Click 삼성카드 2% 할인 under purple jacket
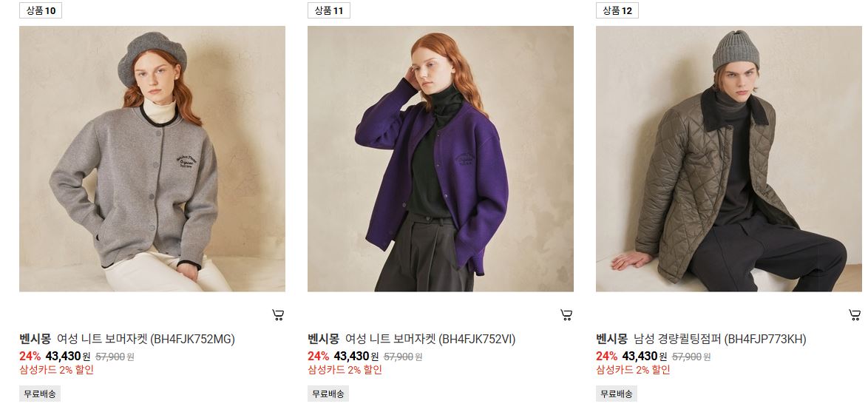Image resolution: width=868 pixels, height=415 pixels. (345, 370)
